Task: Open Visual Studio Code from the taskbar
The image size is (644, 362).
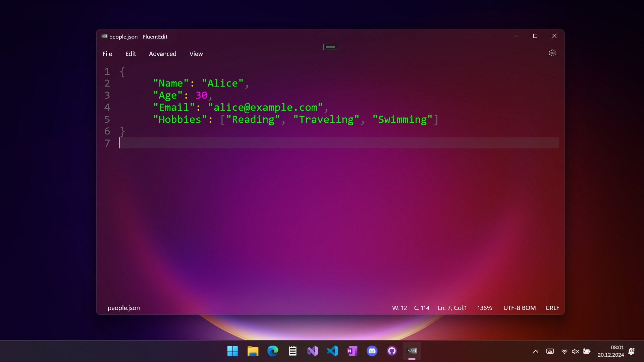Action: pos(332,351)
